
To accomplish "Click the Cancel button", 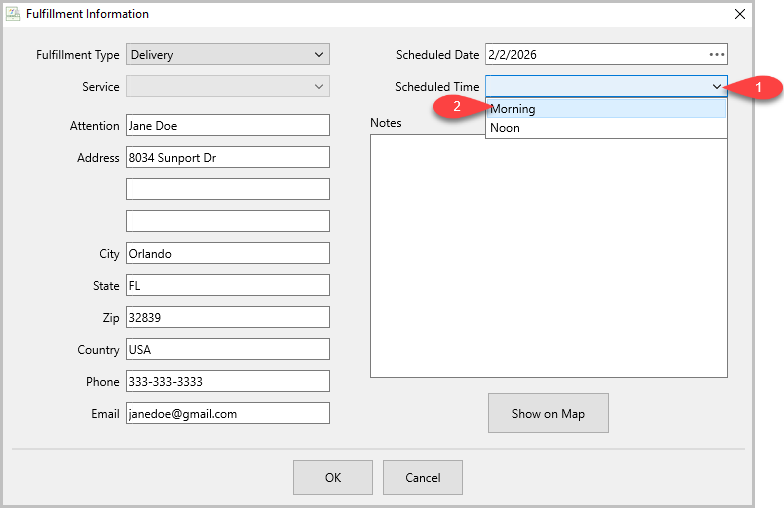I will [423, 478].
